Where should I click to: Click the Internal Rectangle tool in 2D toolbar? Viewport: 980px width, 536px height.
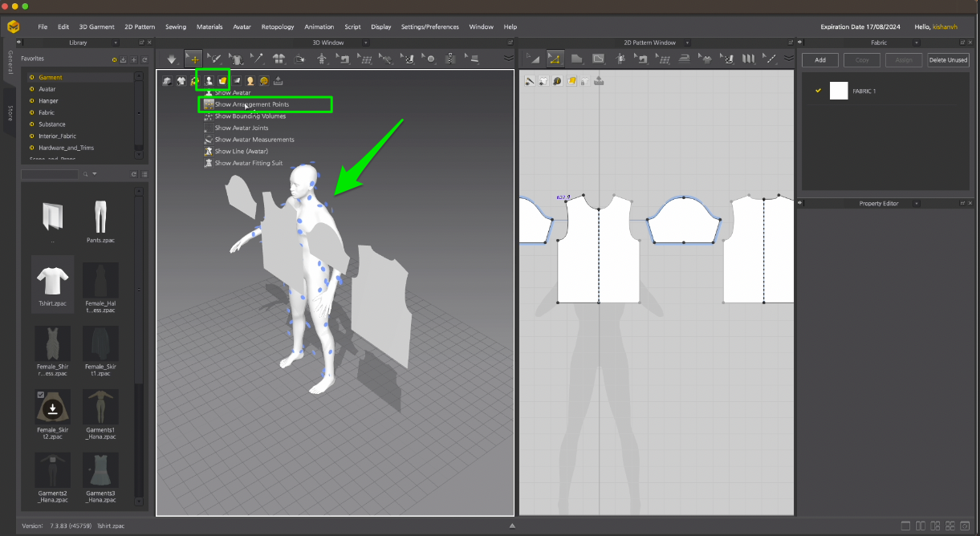[x=598, y=59]
